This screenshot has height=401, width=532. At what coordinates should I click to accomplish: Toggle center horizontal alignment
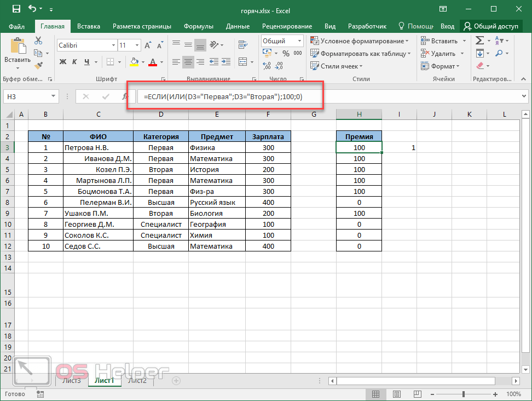(188, 62)
